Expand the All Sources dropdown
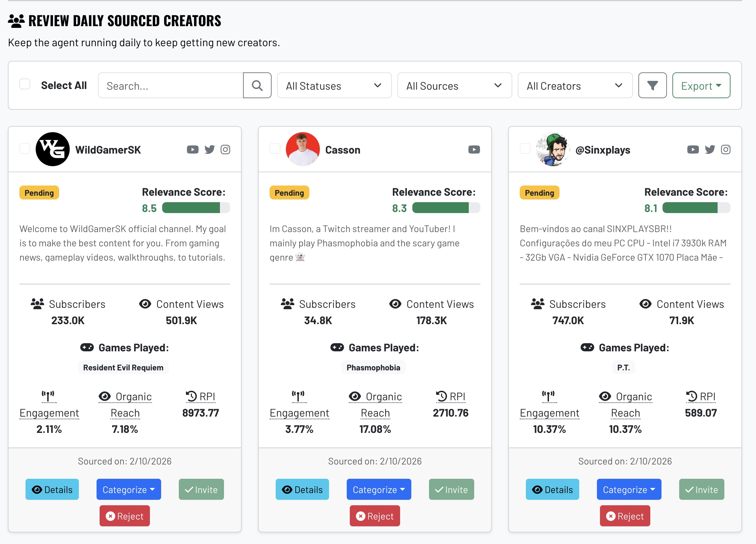Viewport: 756px width, 544px height. pyautogui.click(x=454, y=86)
